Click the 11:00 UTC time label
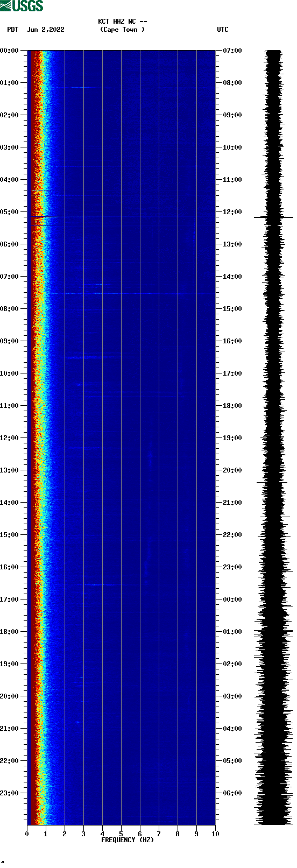 click(x=232, y=180)
